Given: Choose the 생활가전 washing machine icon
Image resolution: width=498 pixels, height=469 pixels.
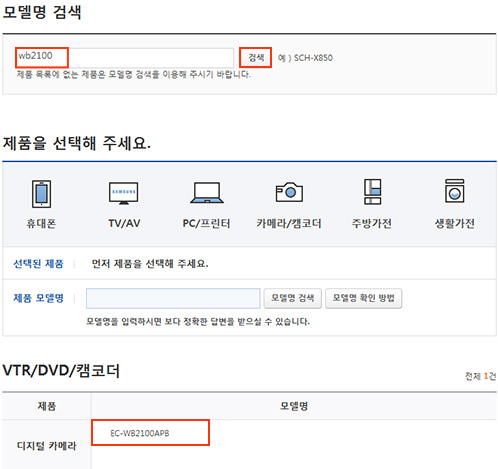Looking at the screenshot, I should click(455, 191).
